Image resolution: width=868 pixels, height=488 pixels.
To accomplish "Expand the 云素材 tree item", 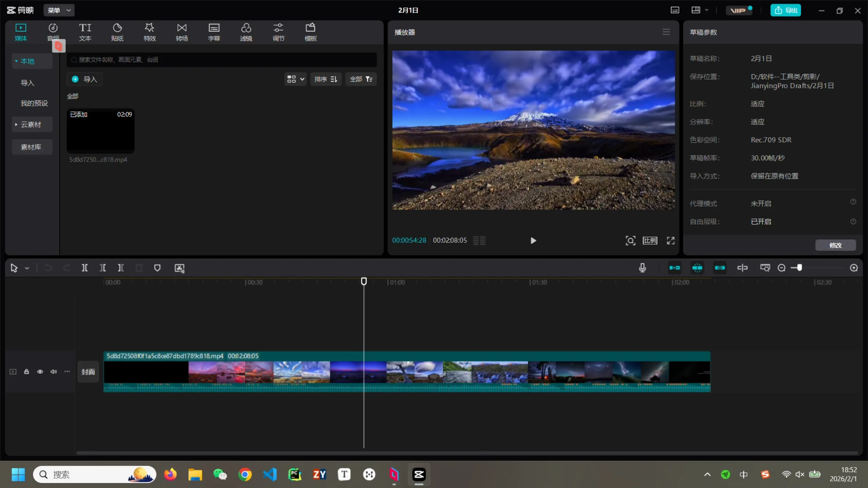I will (x=16, y=125).
